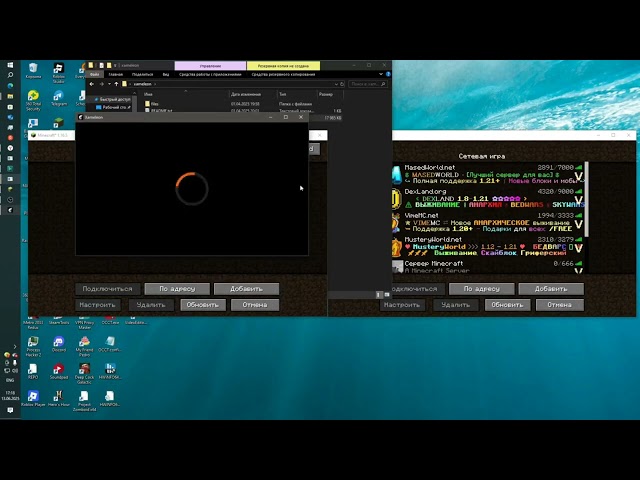This screenshot has height=480, width=640.
Task: Show hidden tray icons chevron
Action: 15,347
